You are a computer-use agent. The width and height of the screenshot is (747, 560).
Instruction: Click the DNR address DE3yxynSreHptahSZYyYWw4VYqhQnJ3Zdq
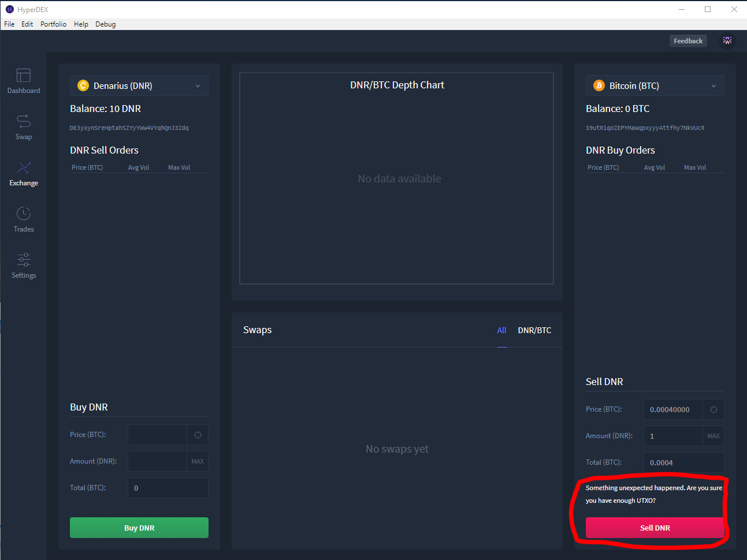pos(129,128)
